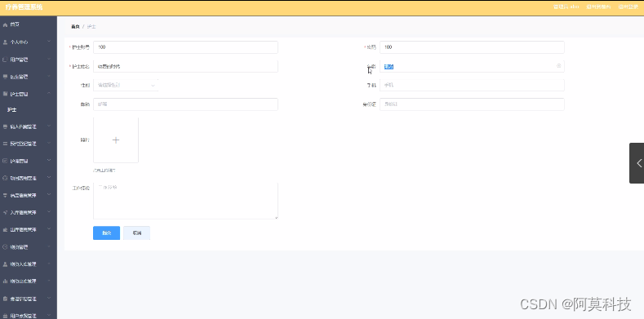644x319 pixels.
Task: Collapse the 护士管理 menu chevron
Action: (x=49, y=94)
